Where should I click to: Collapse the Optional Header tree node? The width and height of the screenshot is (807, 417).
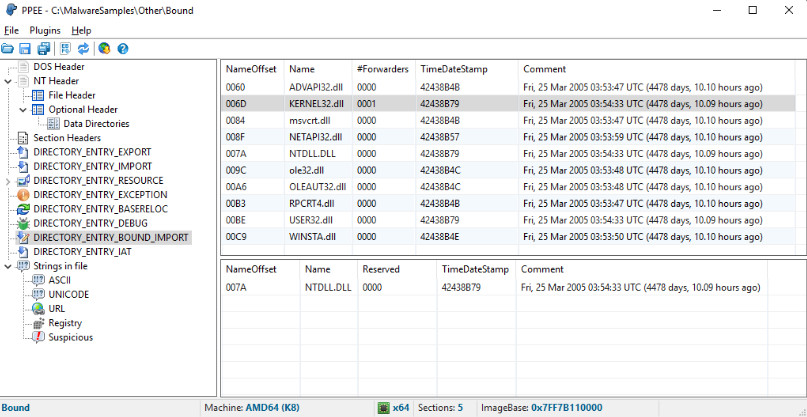coord(23,110)
